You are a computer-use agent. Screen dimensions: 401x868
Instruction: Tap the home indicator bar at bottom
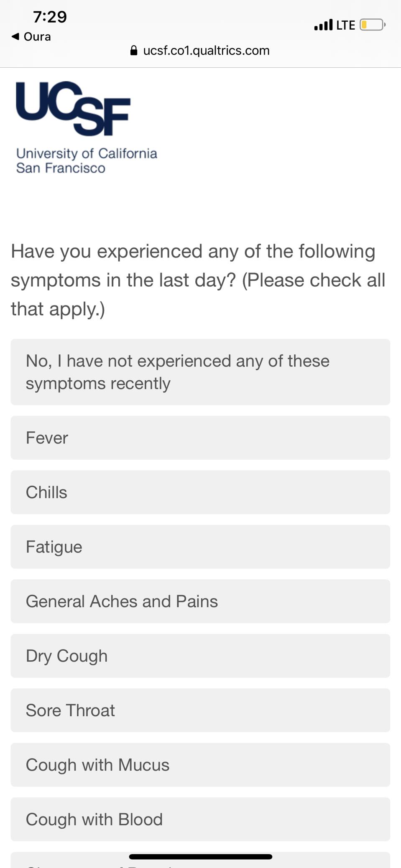(x=201, y=857)
